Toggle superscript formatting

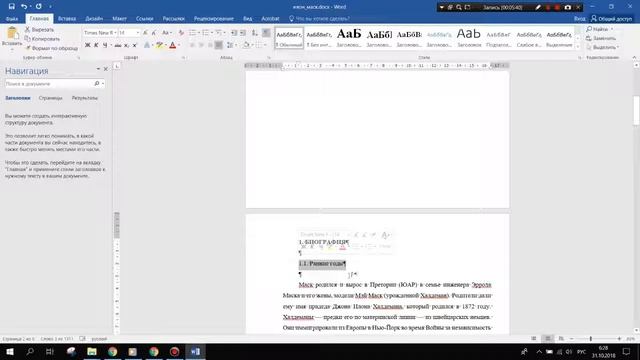tap(135, 45)
